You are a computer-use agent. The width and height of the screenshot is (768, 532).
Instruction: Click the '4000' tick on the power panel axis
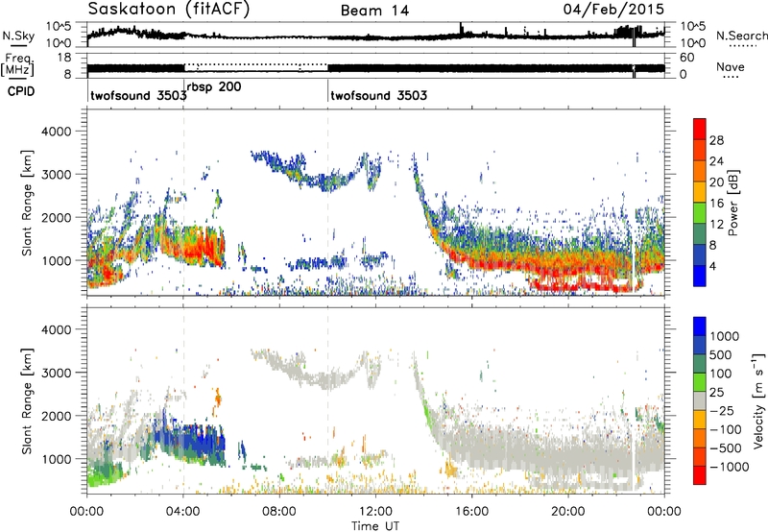tap(57, 132)
